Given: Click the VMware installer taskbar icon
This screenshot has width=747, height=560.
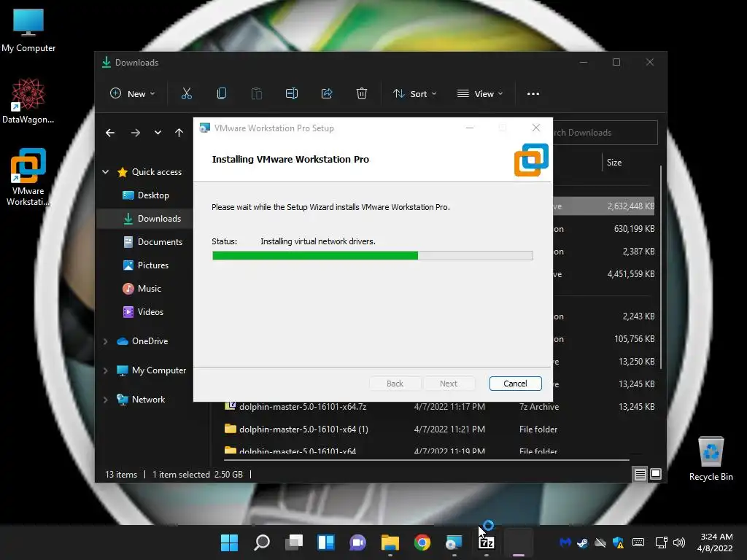Looking at the screenshot, I should coord(454,542).
